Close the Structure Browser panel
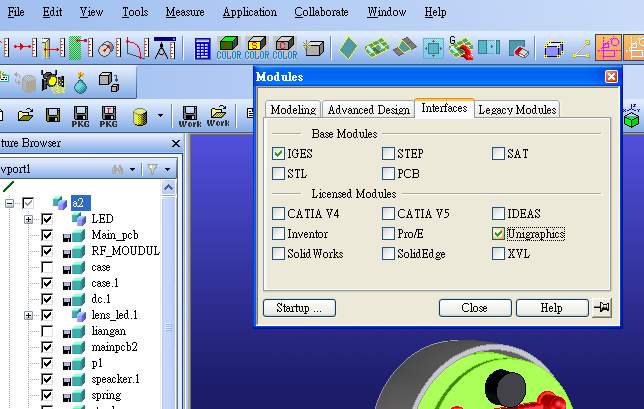Viewport: 644px width, 409px height. point(176,143)
